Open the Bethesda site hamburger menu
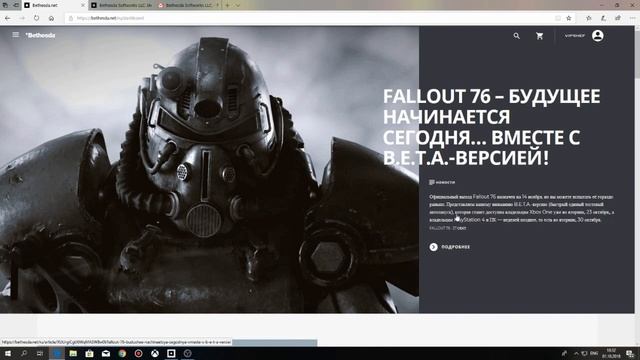 pyautogui.click(x=16, y=35)
